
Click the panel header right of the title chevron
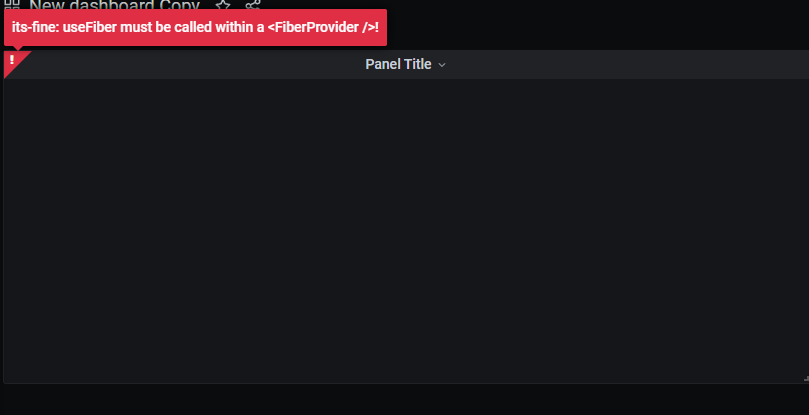pos(627,65)
